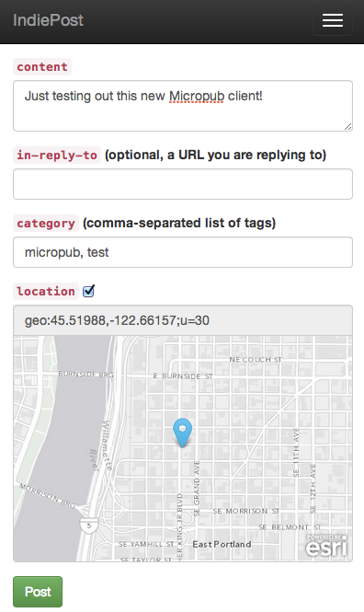Screen dimensions: 364x612
Task: Click the textarea resize handle corner
Action: pos(348,126)
